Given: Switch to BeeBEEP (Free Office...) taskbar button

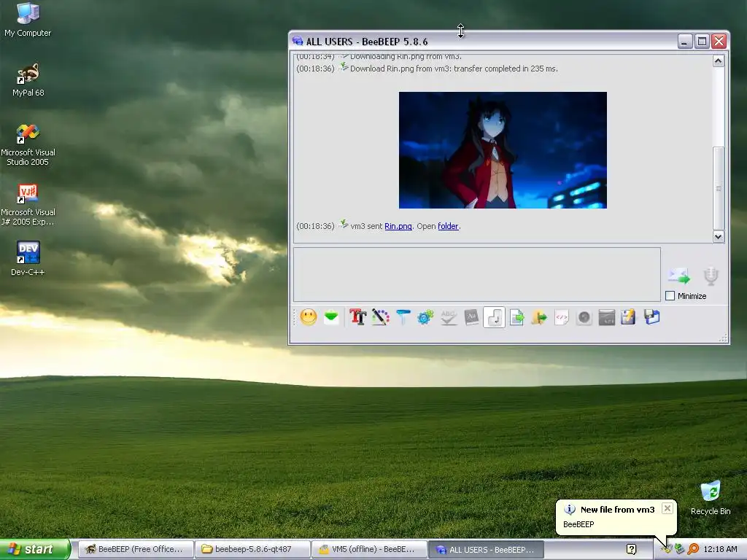Looking at the screenshot, I should (135, 549).
